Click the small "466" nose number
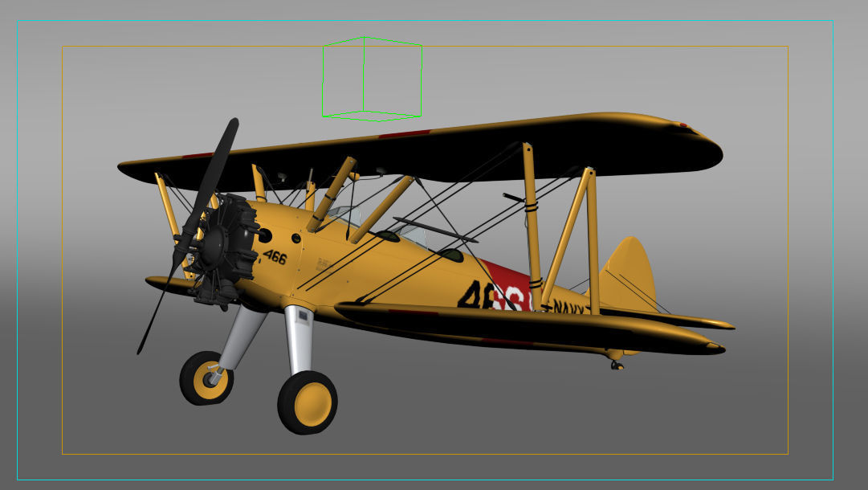Screen dimensions: 868x490 (275, 257)
